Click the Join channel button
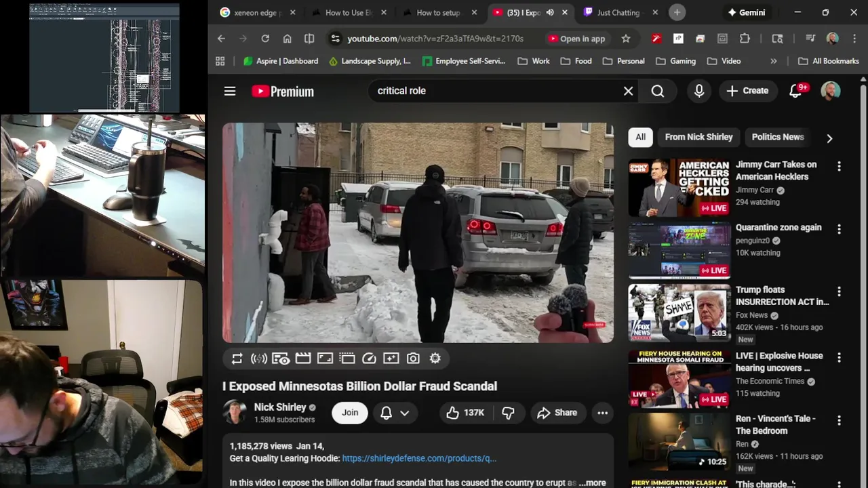 click(350, 413)
